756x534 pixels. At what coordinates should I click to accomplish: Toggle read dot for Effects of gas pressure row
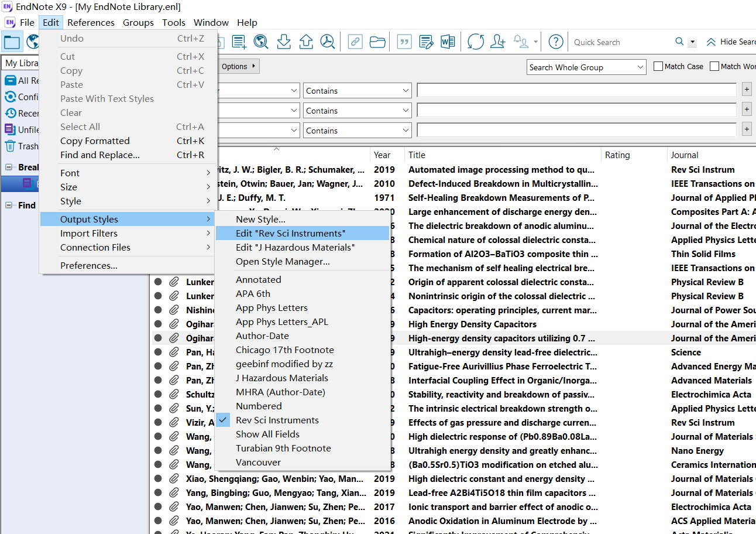(x=158, y=423)
